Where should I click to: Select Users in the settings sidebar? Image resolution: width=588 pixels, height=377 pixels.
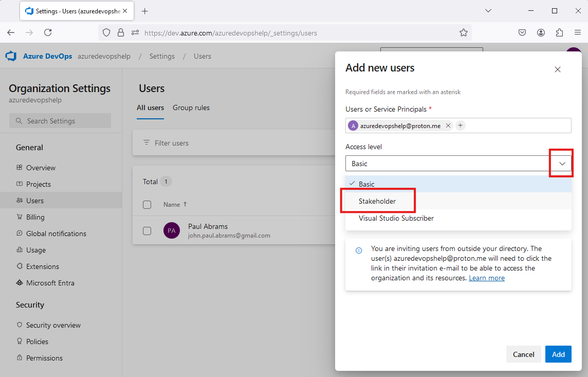61,201
